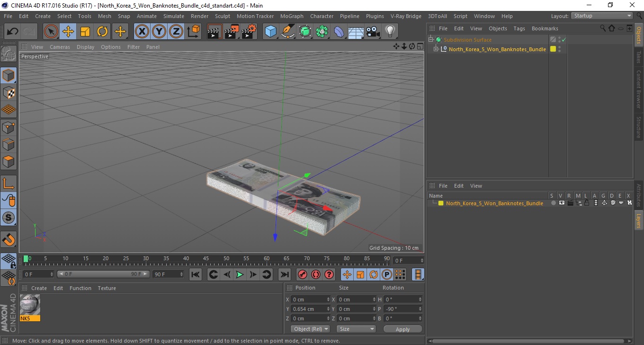Switch to the Content Browser tab
Screen dimensions: 644x345
(x=639, y=89)
